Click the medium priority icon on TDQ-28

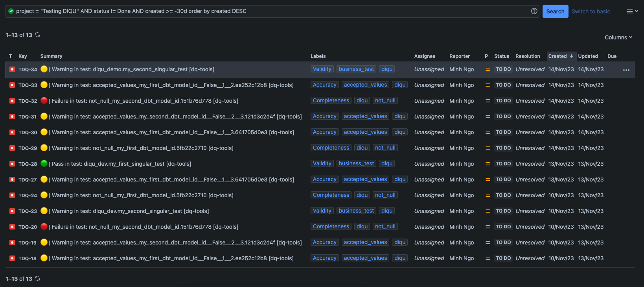pyautogui.click(x=488, y=164)
